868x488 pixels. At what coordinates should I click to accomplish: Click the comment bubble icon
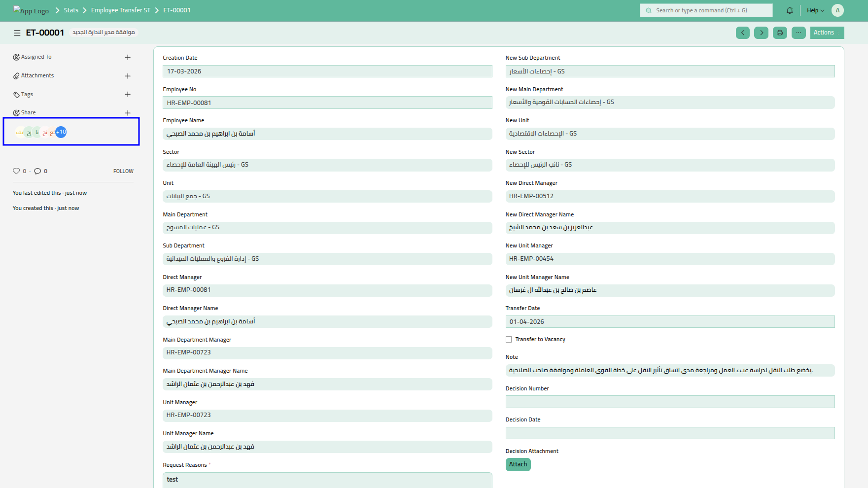[x=37, y=171]
